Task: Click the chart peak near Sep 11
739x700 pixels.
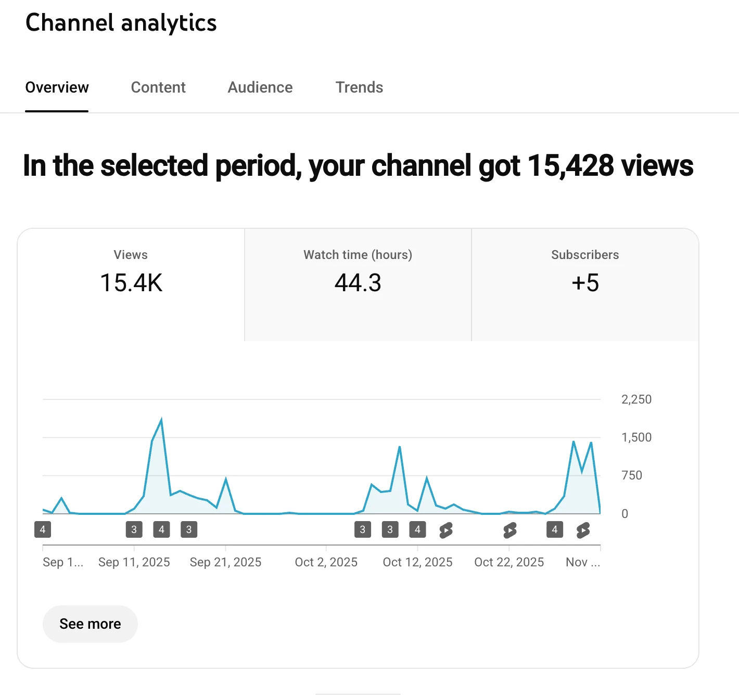Action: 161,420
